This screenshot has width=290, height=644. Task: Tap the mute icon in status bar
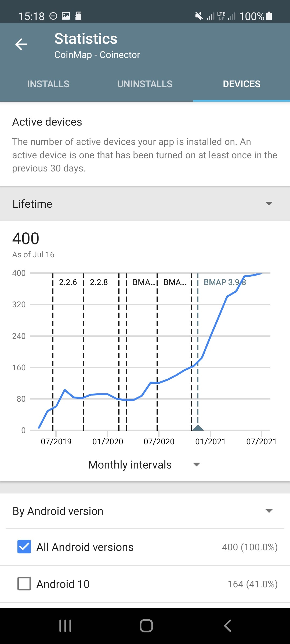tap(199, 16)
